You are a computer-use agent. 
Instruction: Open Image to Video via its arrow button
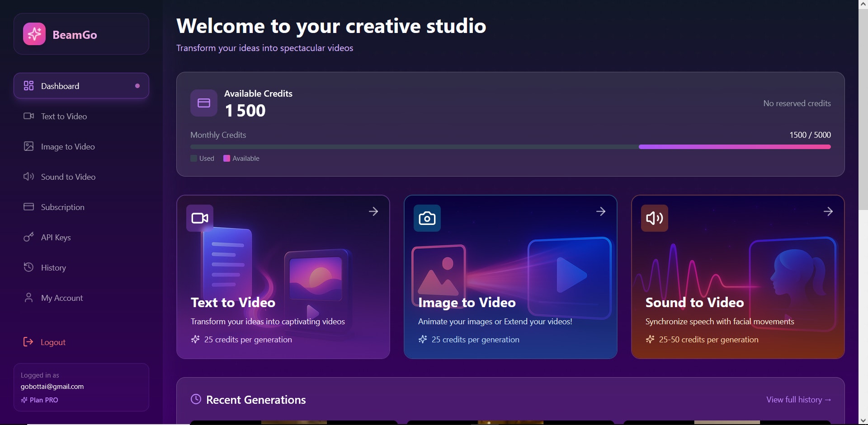pos(601,211)
